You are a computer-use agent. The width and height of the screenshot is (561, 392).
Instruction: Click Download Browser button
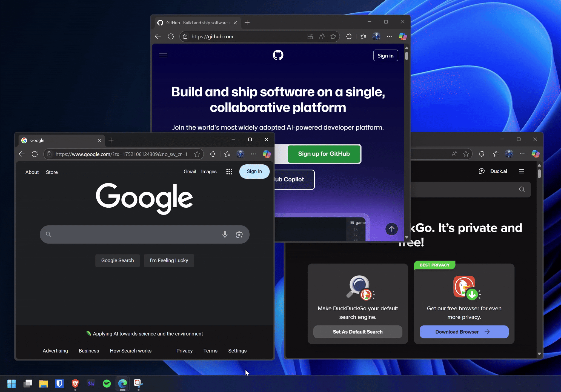[x=464, y=332]
